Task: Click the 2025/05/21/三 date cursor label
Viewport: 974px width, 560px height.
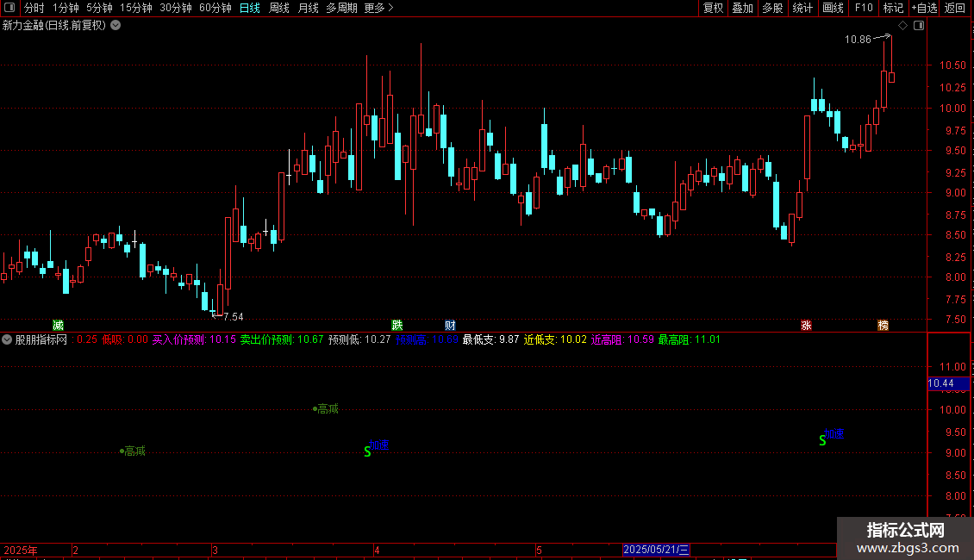Action: 656,550
